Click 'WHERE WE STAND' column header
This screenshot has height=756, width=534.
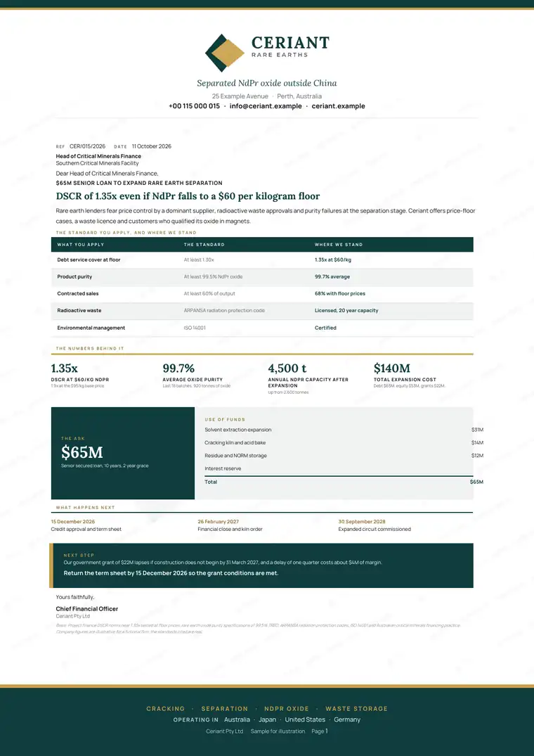(339, 245)
